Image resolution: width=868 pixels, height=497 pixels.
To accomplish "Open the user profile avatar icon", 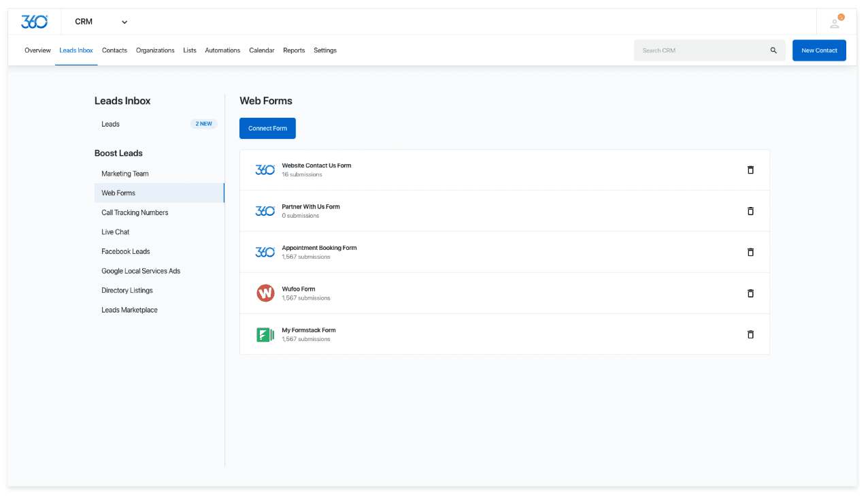I will point(835,22).
